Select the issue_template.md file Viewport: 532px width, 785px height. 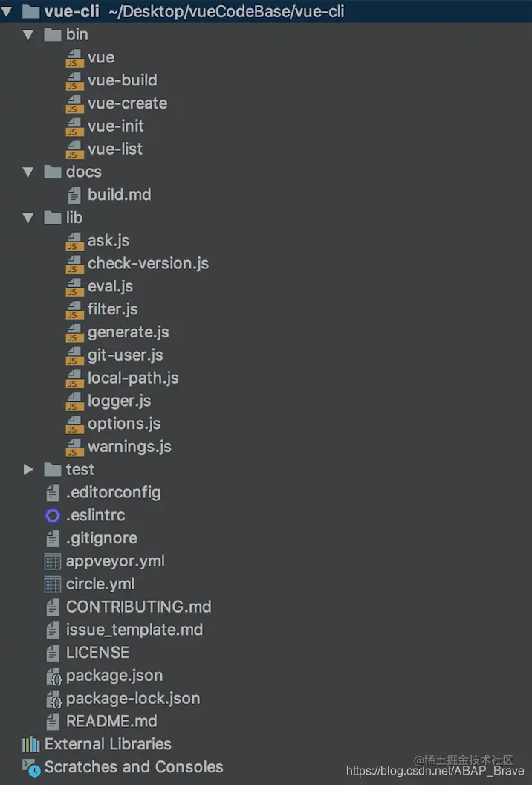134,630
